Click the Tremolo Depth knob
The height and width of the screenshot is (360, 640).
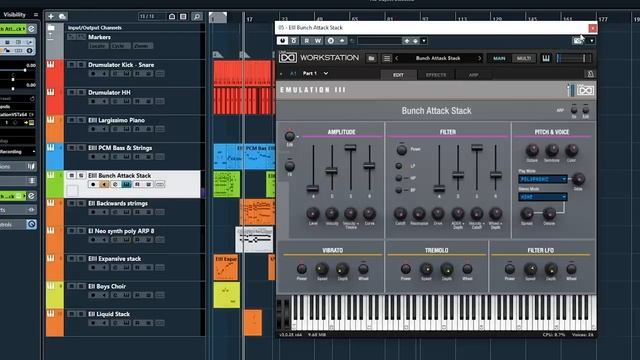click(x=447, y=269)
